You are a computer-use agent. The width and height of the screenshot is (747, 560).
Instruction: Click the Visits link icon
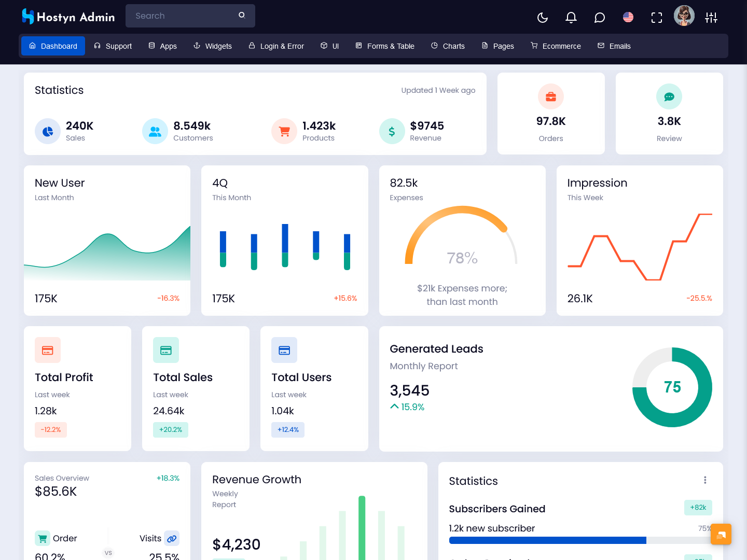click(x=172, y=539)
